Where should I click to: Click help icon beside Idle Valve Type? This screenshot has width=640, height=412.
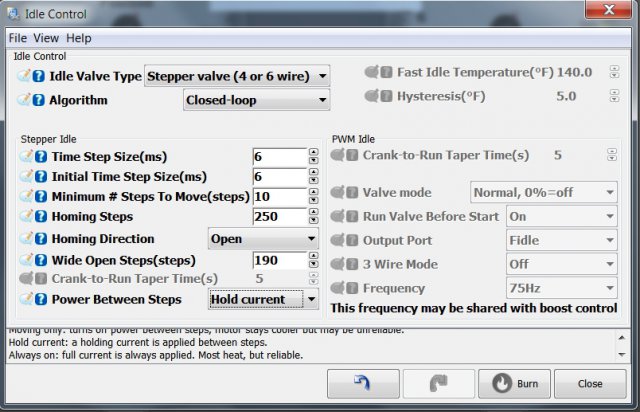coord(38,76)
